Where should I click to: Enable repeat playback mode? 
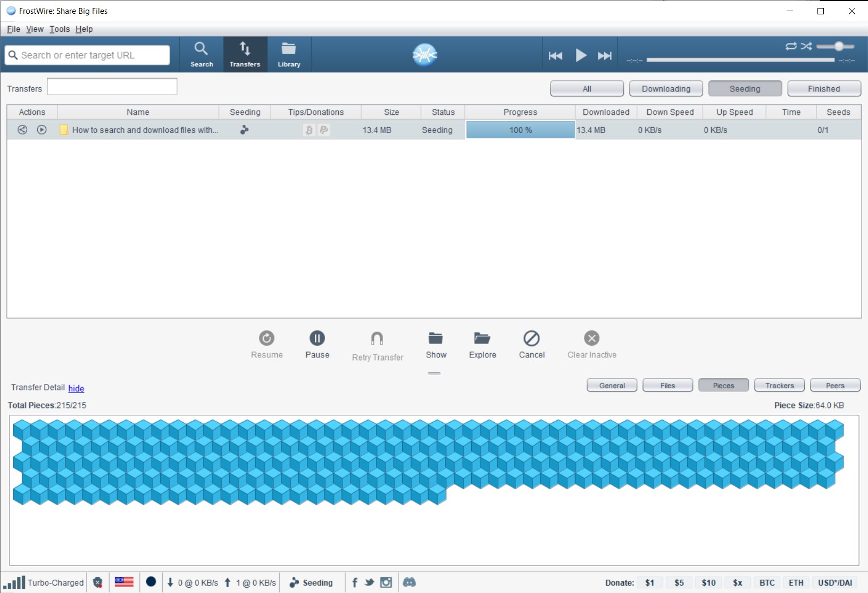pos(792,47)
